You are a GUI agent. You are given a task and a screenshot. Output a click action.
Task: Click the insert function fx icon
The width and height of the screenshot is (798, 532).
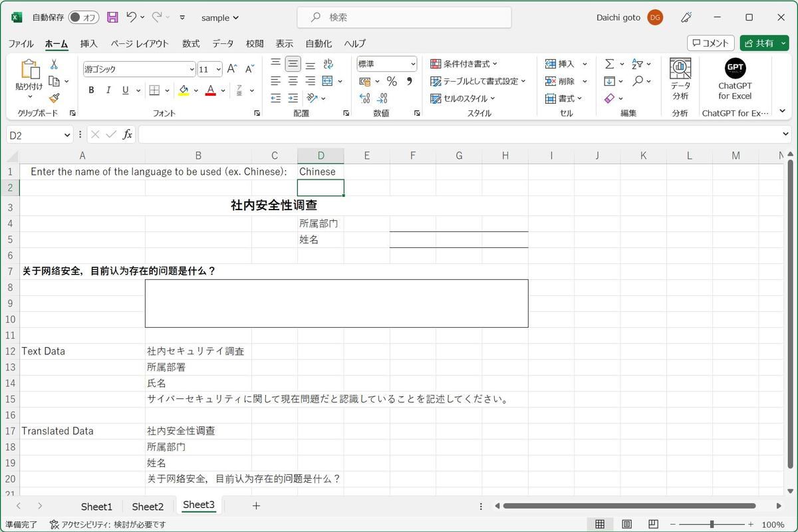(128, 134)
